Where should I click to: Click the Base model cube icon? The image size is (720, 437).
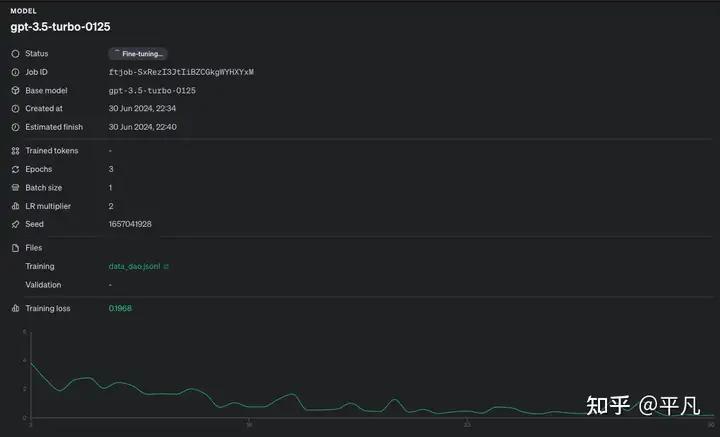click(15, 90)
